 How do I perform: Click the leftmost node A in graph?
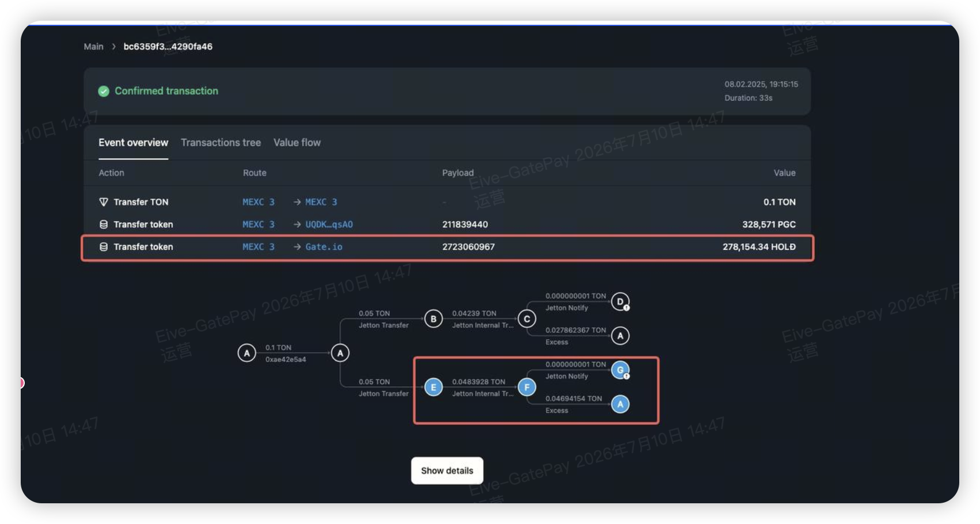pyautogui.click(x=247, y=353)
